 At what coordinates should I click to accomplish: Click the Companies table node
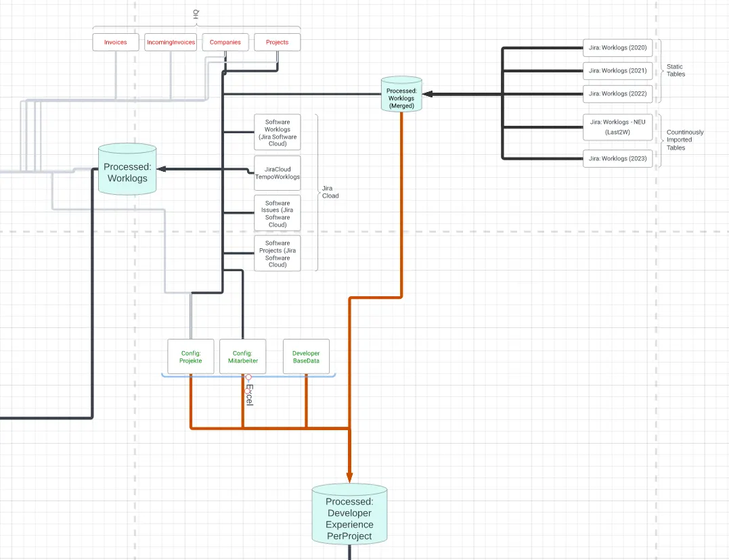pos(225,43)
